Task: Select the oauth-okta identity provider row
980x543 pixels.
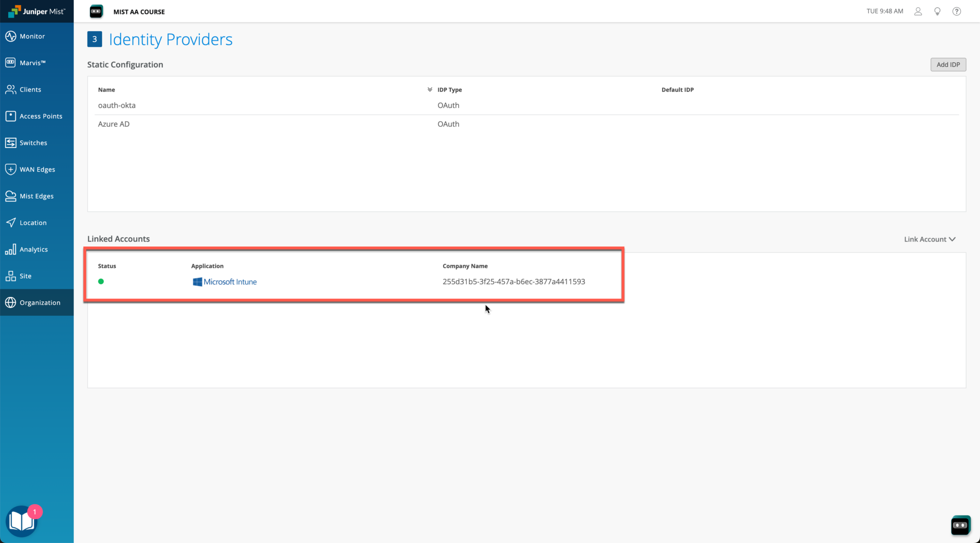Action: coord(117,105)
